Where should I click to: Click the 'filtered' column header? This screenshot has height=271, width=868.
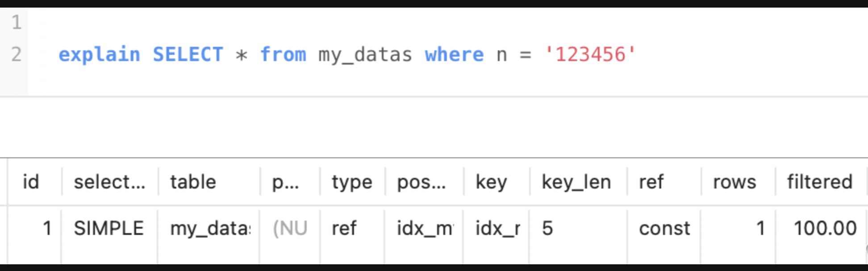click(x=819, y=182)
